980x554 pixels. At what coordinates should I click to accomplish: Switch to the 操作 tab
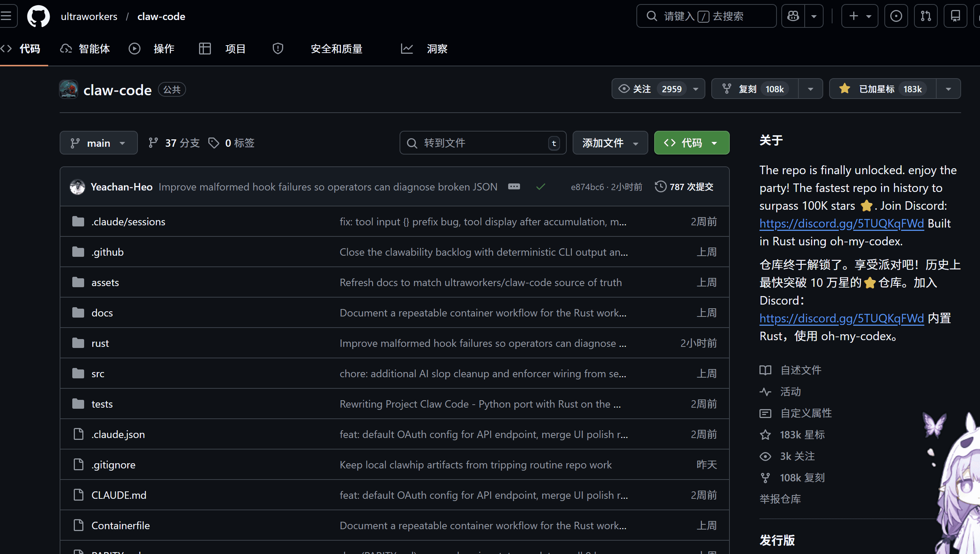coord(152,49)
